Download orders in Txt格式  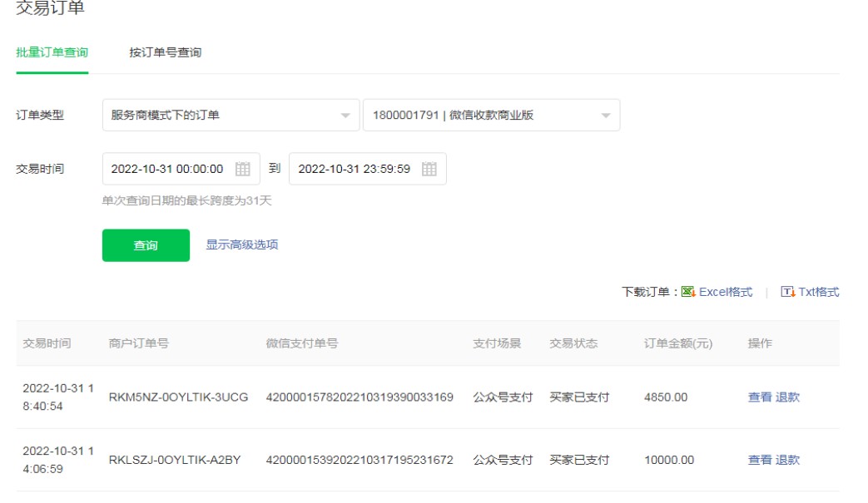pyautogui.click(x=819, y=292)
